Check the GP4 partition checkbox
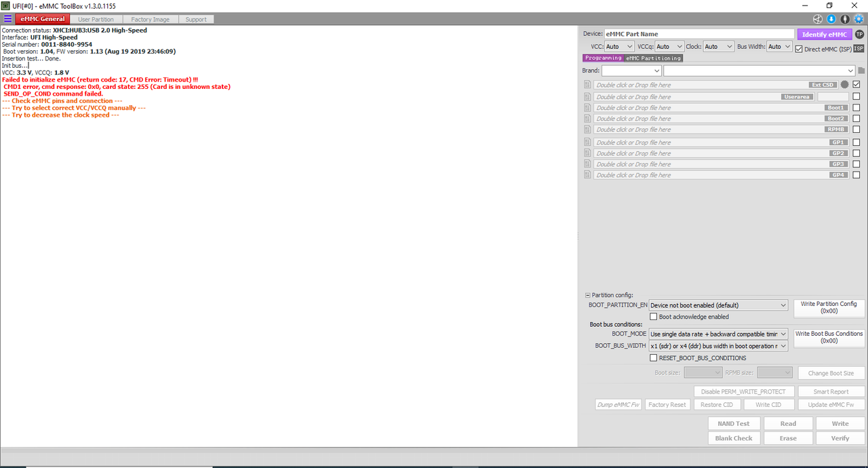Viewport: 868px width, 468px height. [x=856, y=174]
